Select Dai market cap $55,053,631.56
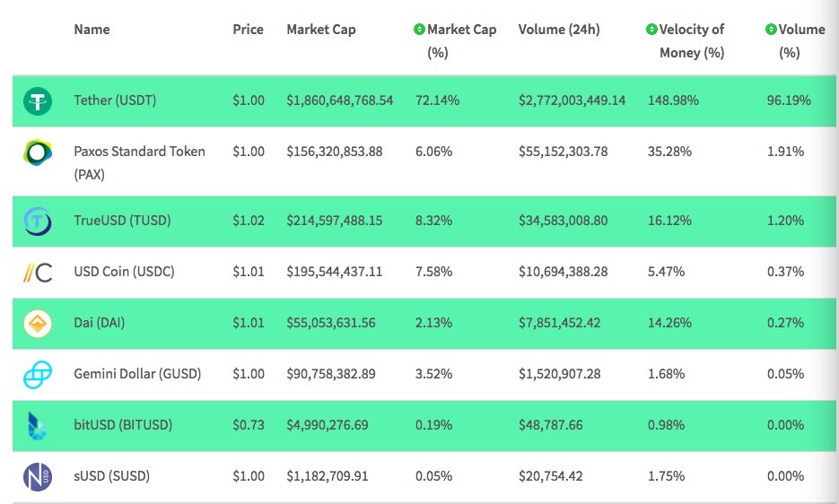This screenshot has height=504, width=839. (x=331, y=323)
